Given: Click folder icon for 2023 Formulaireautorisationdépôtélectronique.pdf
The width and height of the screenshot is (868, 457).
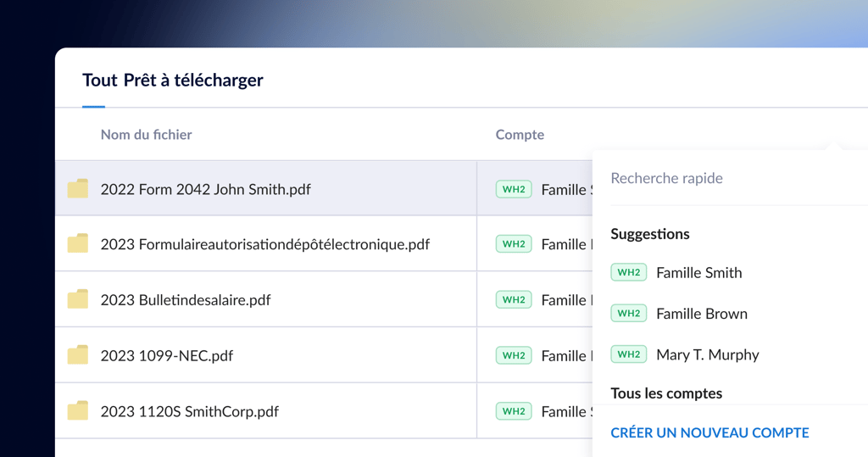Looking at the screenshot, I should pos(78,244).
